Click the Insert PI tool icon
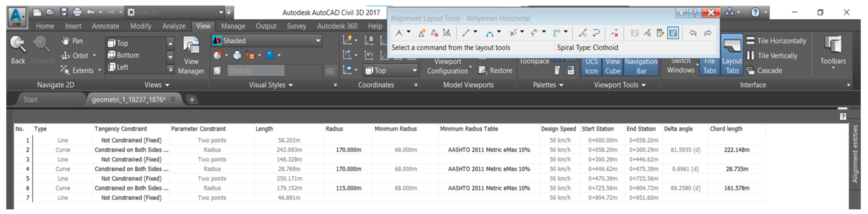The image size is (868, 214). [x=422, y=33]
